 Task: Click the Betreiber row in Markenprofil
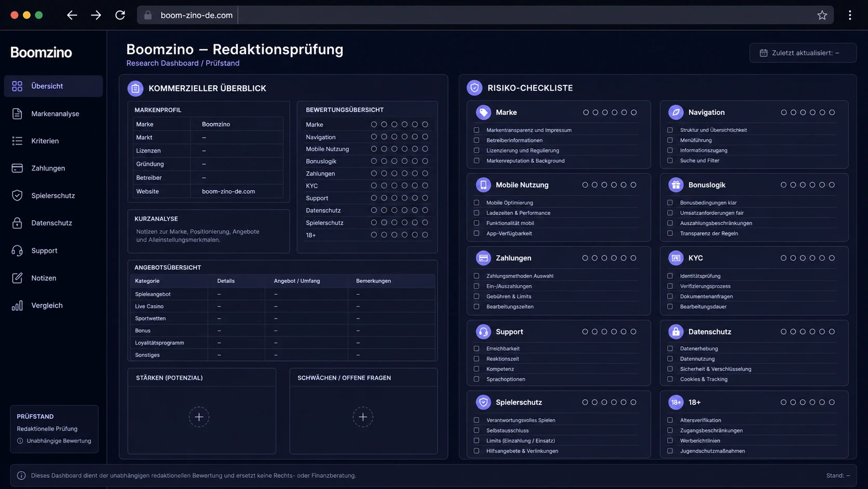pyautogui.click(x=209, y=178)
